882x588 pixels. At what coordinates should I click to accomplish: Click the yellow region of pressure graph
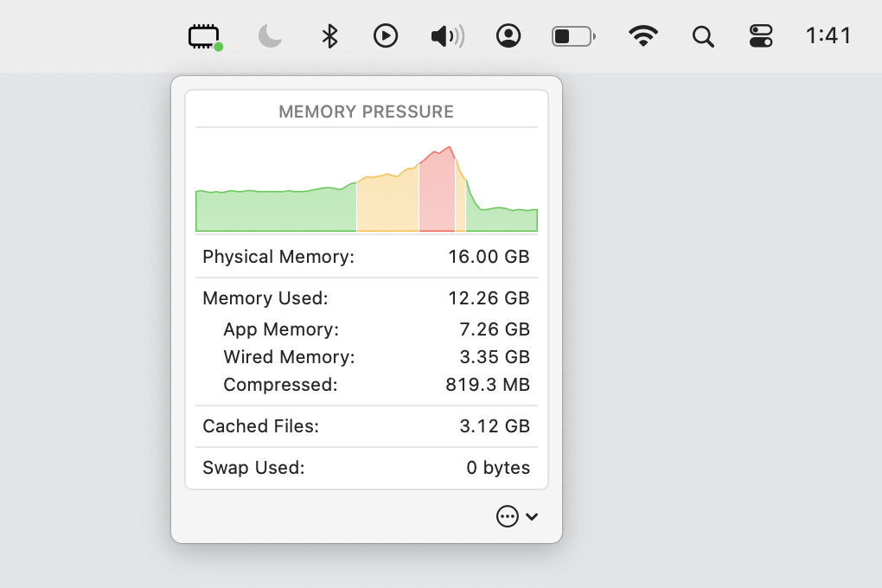click(x=387, y=204)
